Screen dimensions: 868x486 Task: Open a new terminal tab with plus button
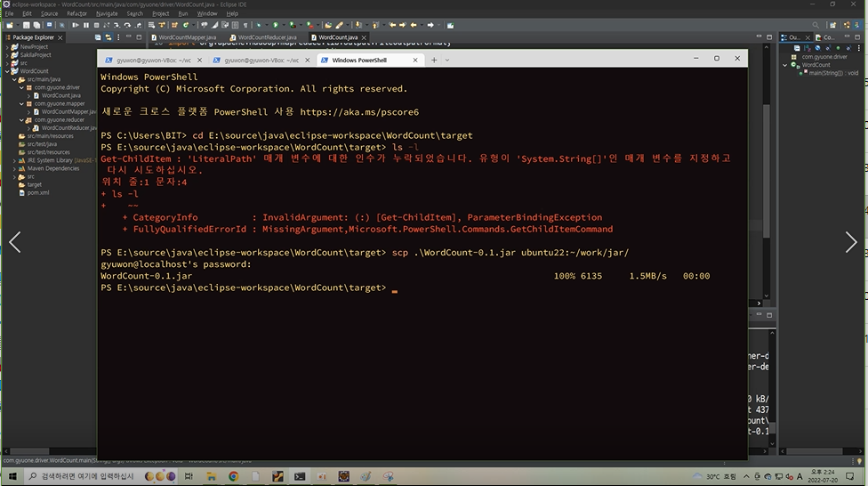pyautogui.click(x=434, y=60)
